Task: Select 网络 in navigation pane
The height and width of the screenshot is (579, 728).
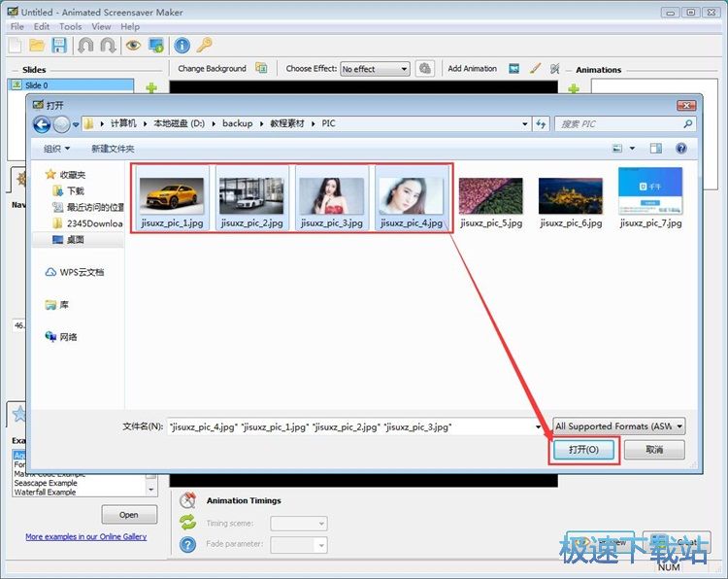Action: (61, 337)
